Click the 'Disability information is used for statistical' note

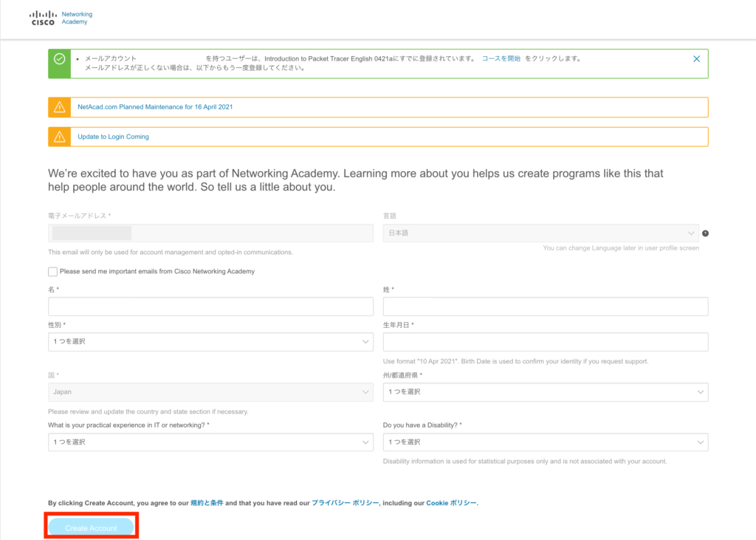(x=525, y=462)
